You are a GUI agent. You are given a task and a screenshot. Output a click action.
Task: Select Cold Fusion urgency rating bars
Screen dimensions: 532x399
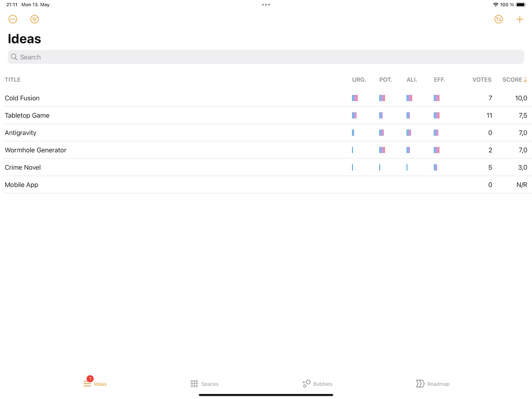click(x=355, y=98)
